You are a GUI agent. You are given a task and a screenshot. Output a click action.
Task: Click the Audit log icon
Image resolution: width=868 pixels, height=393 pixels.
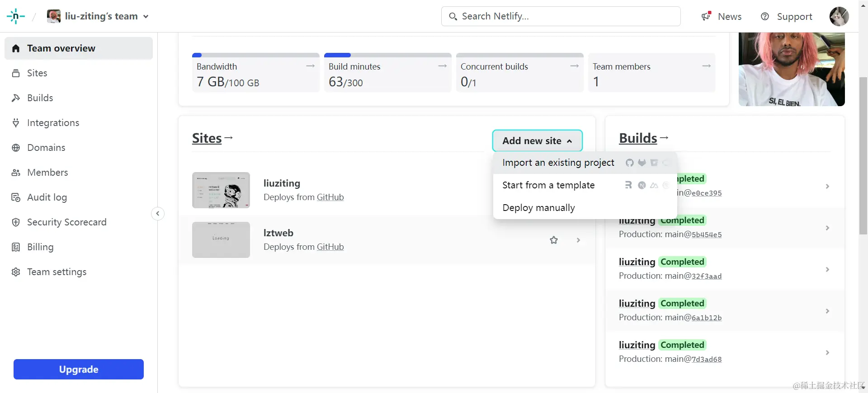16,197
